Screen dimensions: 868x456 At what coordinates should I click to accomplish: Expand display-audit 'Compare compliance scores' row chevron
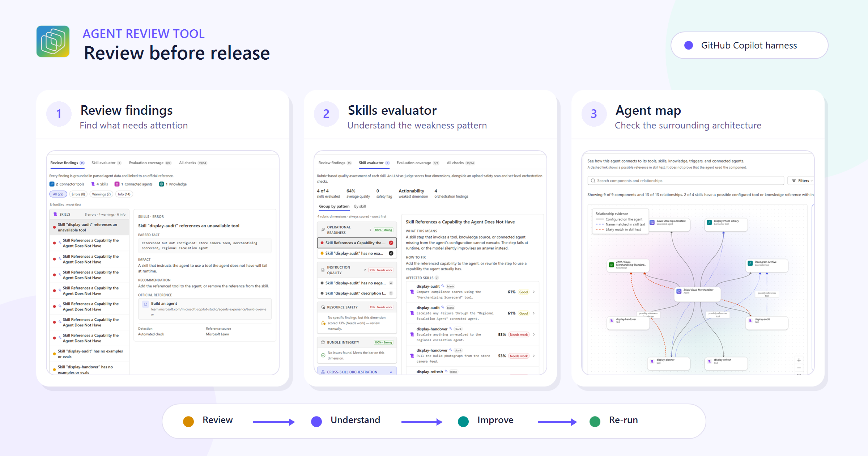click(x=534, y=292)
